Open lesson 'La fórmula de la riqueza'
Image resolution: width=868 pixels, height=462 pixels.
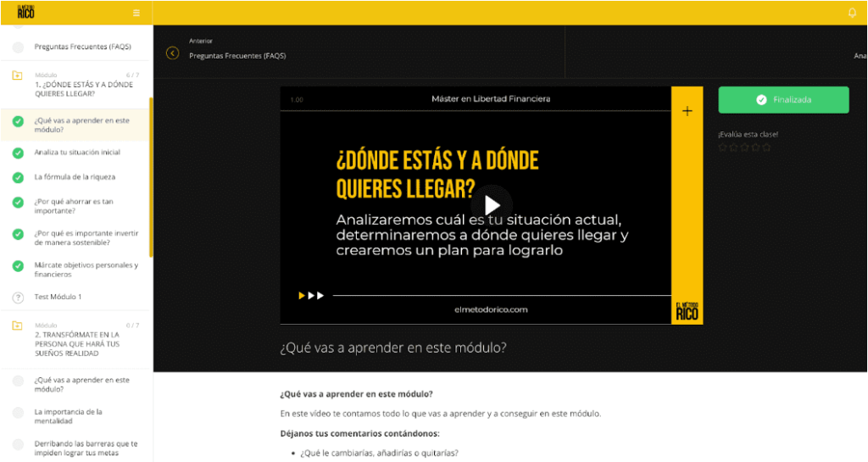[75, 177]
